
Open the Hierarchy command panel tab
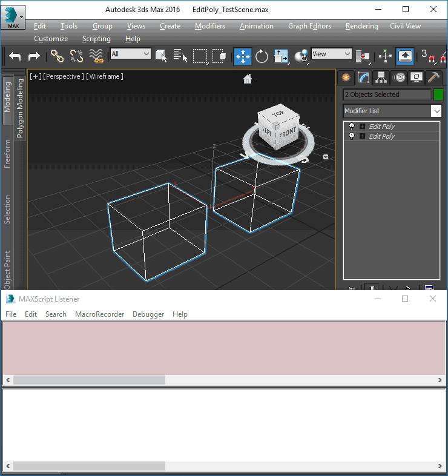[x=381, y=78]
